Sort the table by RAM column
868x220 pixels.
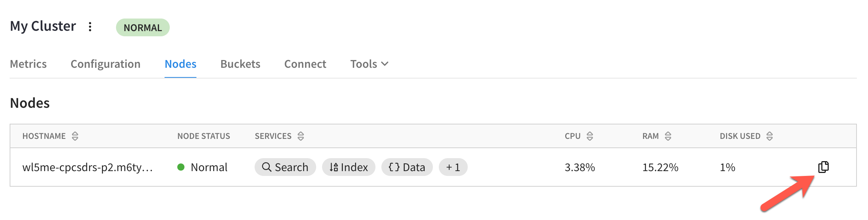(x=669, y=136)
